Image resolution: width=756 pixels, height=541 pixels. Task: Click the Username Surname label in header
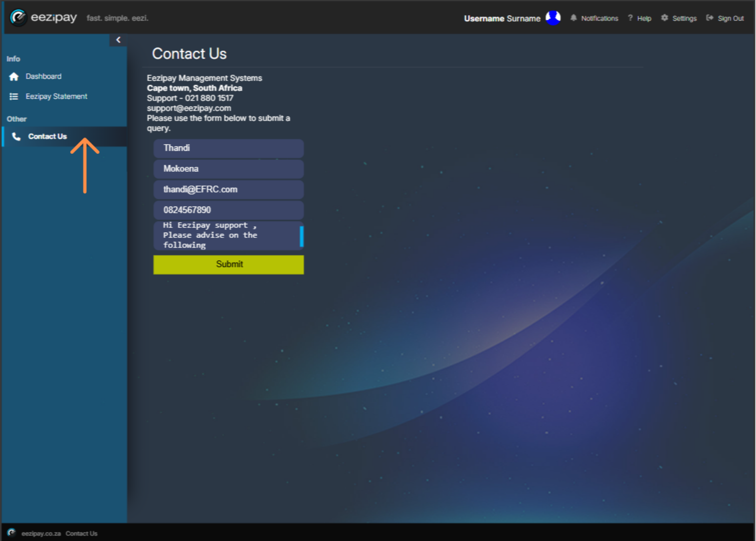[502, 19]
